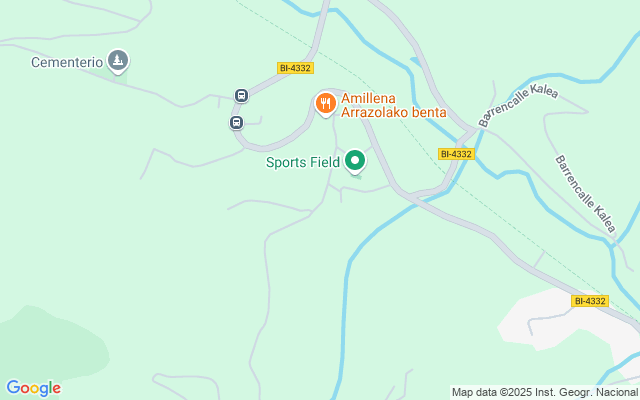This screenshot has width=640, height=400.
Task: Click the Sports Field text label
Action: coord(303,162)
